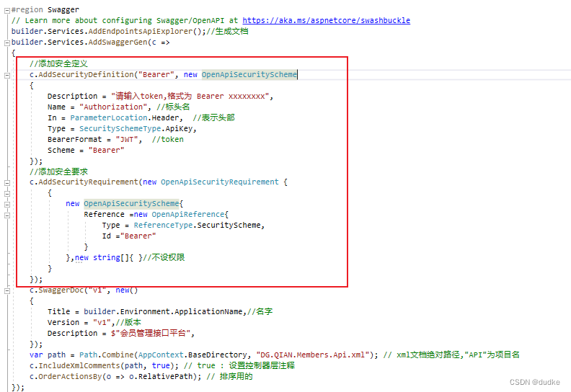This screenshot has height=392, width=571.
Task: Click Path.Combine in the var path line
Action: (106, 355)
